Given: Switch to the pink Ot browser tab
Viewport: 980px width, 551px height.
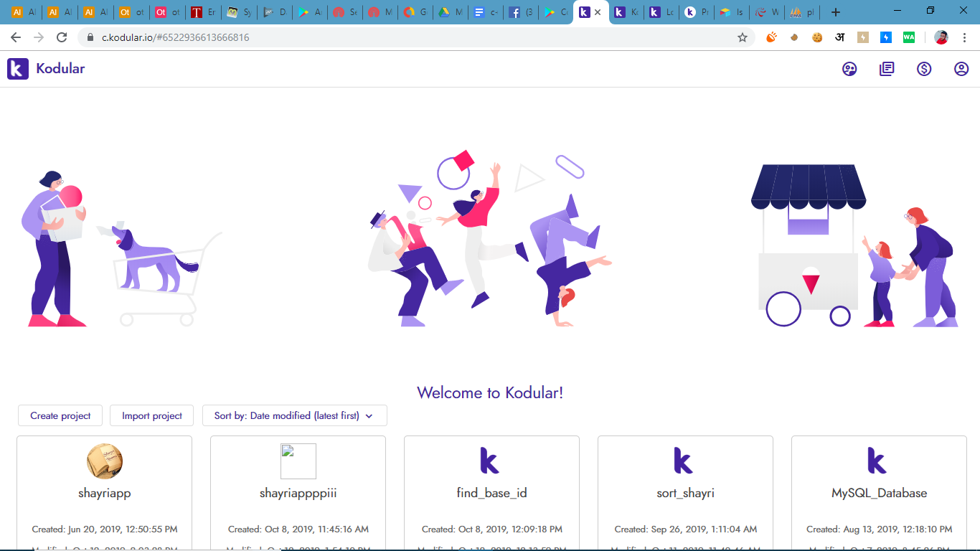Looking at the screenshot, I should 168,12.
